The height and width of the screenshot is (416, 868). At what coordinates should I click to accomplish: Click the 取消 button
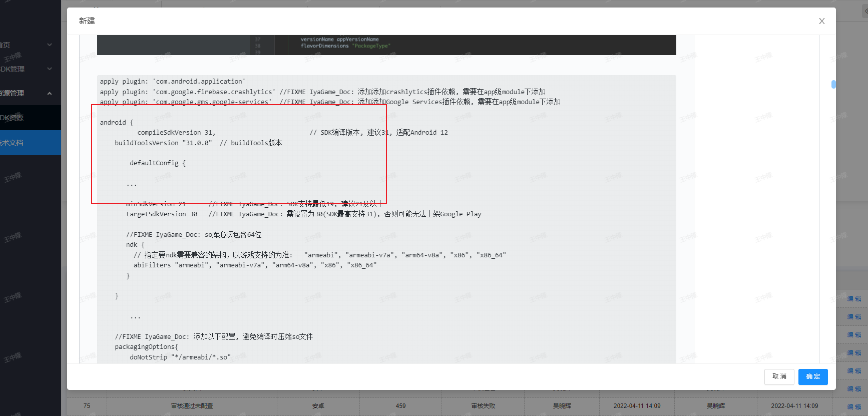click(779, 376)
